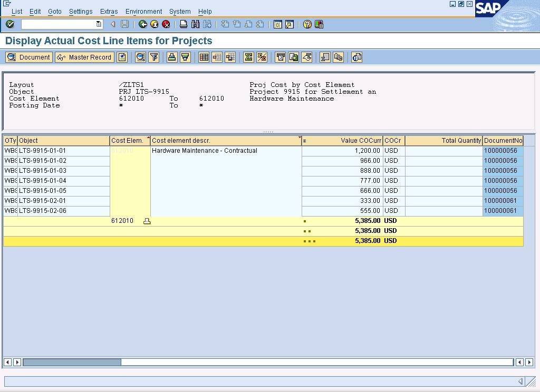
Task: Click the 777.00 value cell
Action: pyautogui.click(x=342, y=181)
